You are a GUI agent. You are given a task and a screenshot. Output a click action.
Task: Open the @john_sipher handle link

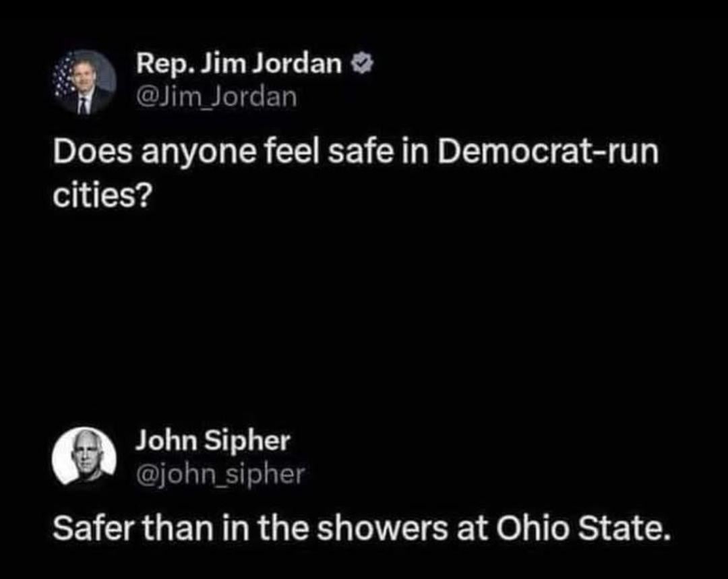(220, 474)
